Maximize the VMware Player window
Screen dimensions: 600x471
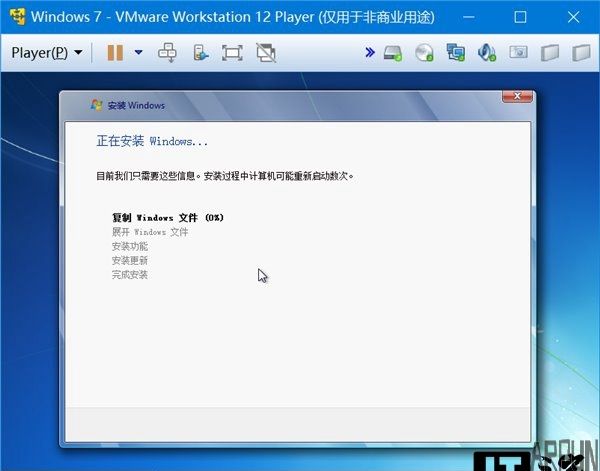coord(520,17)
